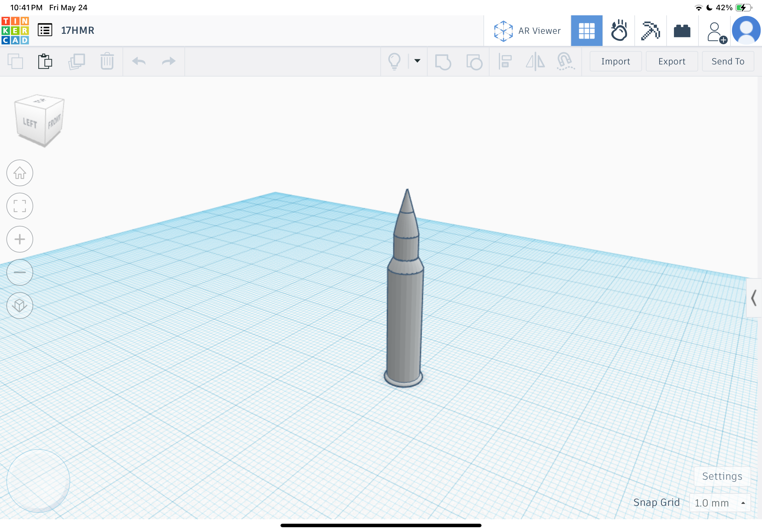Click the paste clipboard icon
The width and height of the screenshot is (762, 532).
pos(45,61)
